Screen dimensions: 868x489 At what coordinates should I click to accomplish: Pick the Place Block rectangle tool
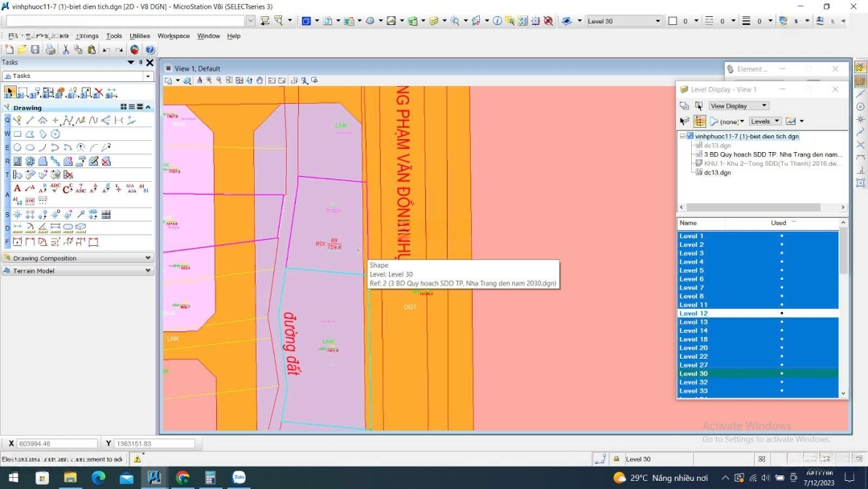(17, 134)
